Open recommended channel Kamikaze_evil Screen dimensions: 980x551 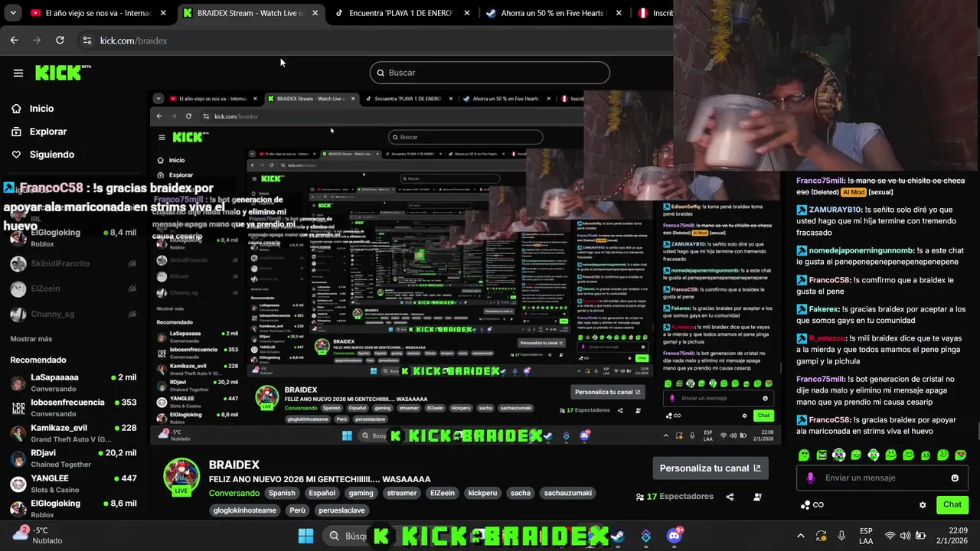point(73,433)
